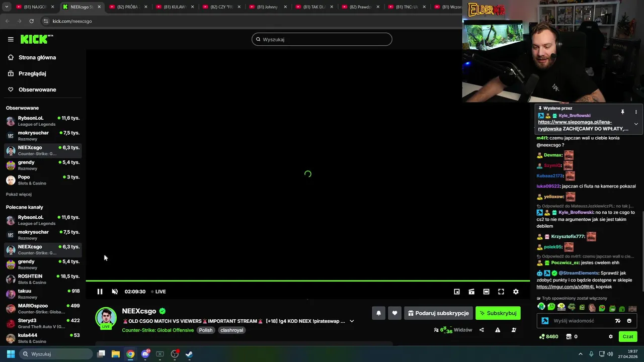Open ROSHTEIN recommended channel
The height and width of the screenshot is (362, 644).
(43, 279)
